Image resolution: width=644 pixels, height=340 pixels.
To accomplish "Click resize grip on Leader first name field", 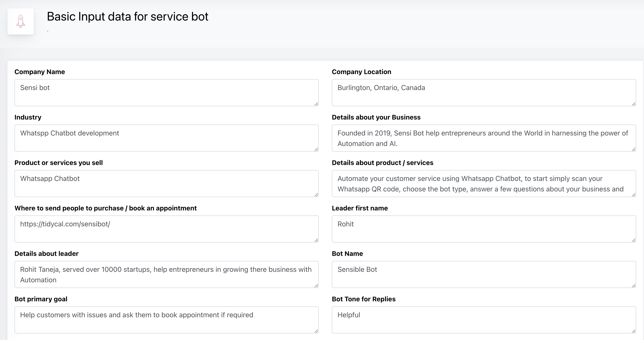I will coord(633,240).
